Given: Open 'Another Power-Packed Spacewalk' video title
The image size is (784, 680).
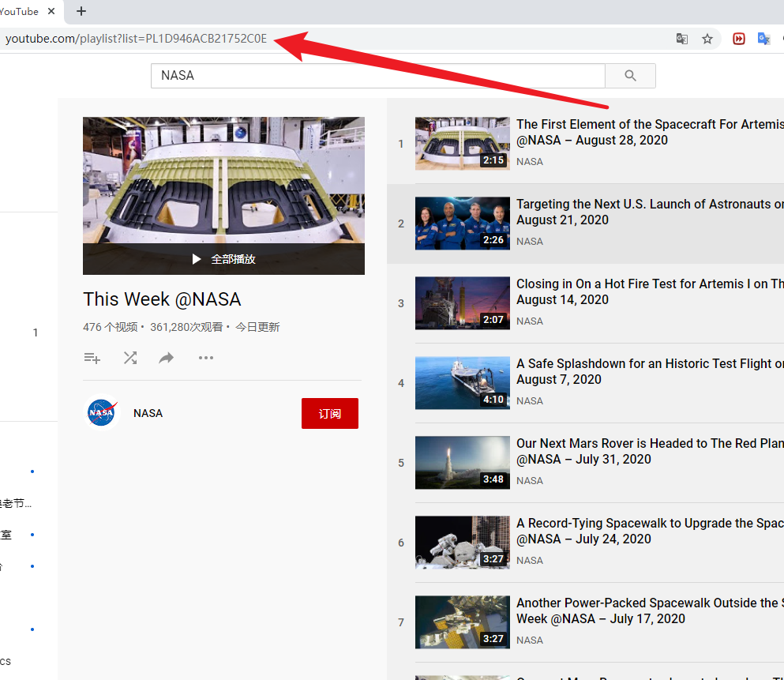Looking at the screenshot, I should pos(650,610).
